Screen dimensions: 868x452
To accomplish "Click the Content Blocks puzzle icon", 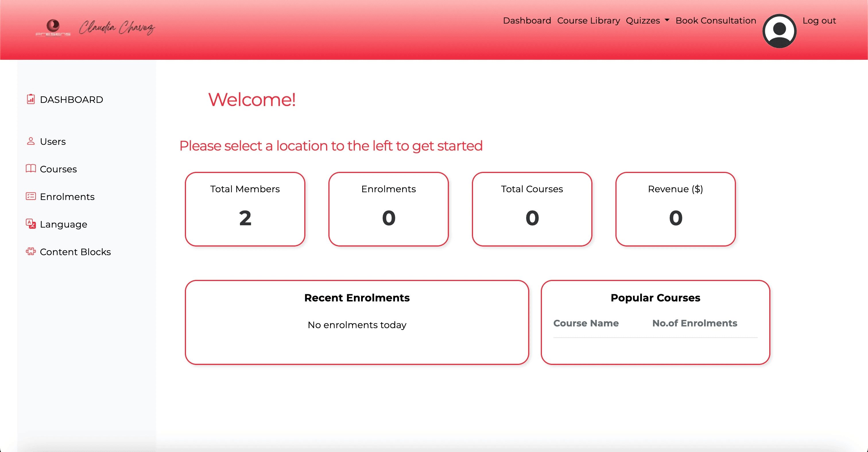I will (31, 251).
